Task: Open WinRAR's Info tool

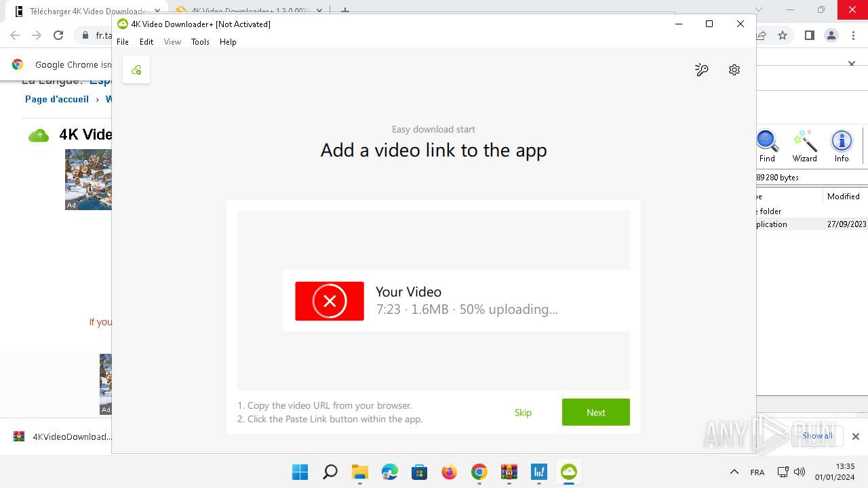Action: tap(842, 146)
